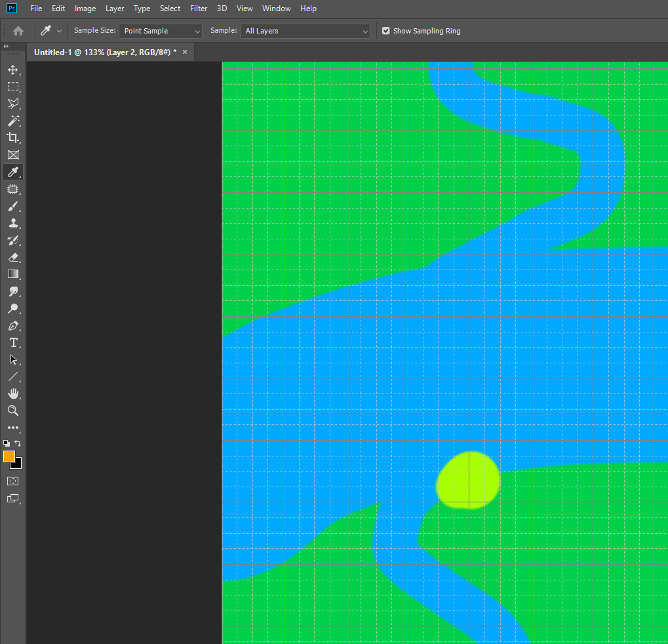Select the Pen tool
The height and width of the screenshot is (644, 668).
pyautogui.click(x=12, y=326)
